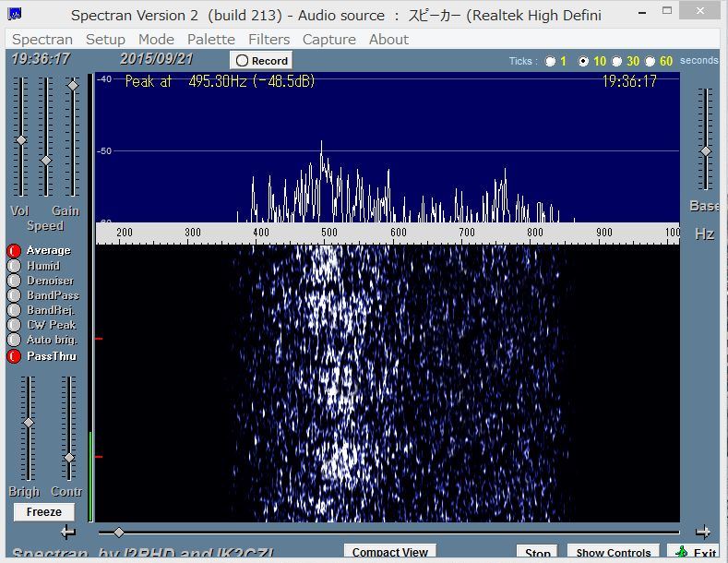Click the Compact View button

coord(389,552)
